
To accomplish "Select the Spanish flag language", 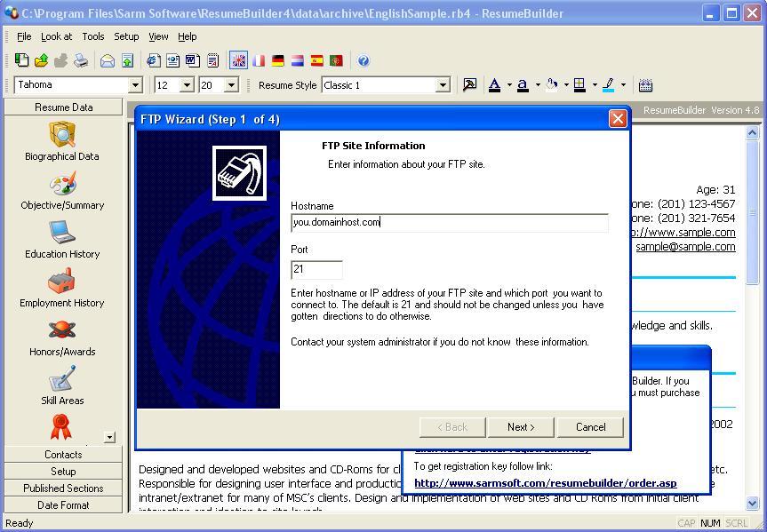I will 317,60.
